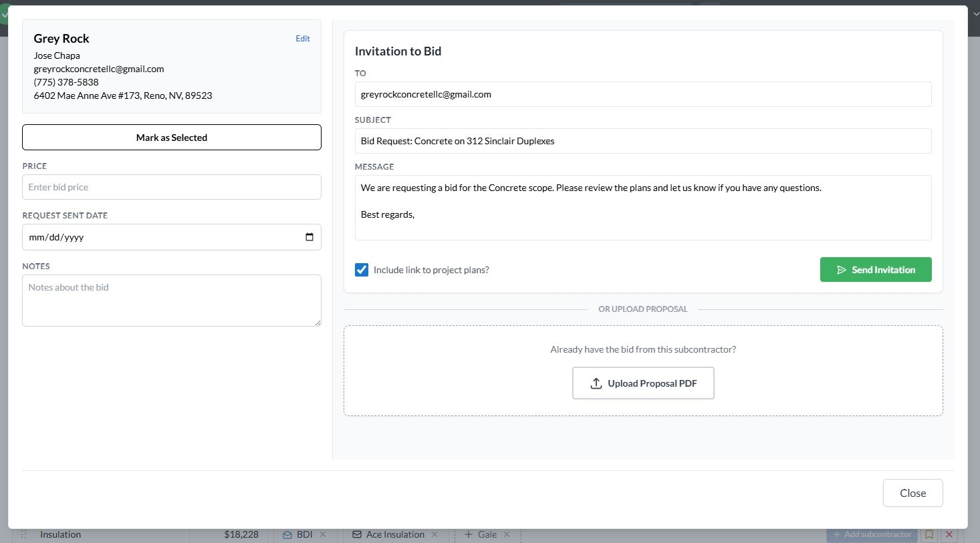The image size is (980, 543).
Task: Uncheck Include link to project plans
Action: click(362, 269)
